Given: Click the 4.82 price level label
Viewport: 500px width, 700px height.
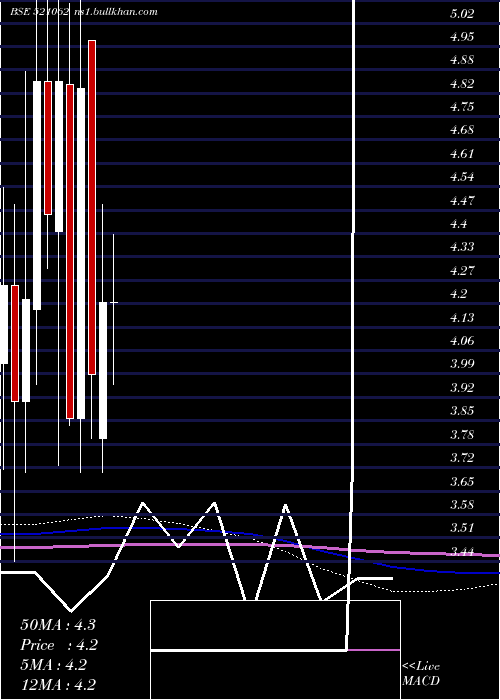Looking at the screenshot, I should click(x=462, y=83).
